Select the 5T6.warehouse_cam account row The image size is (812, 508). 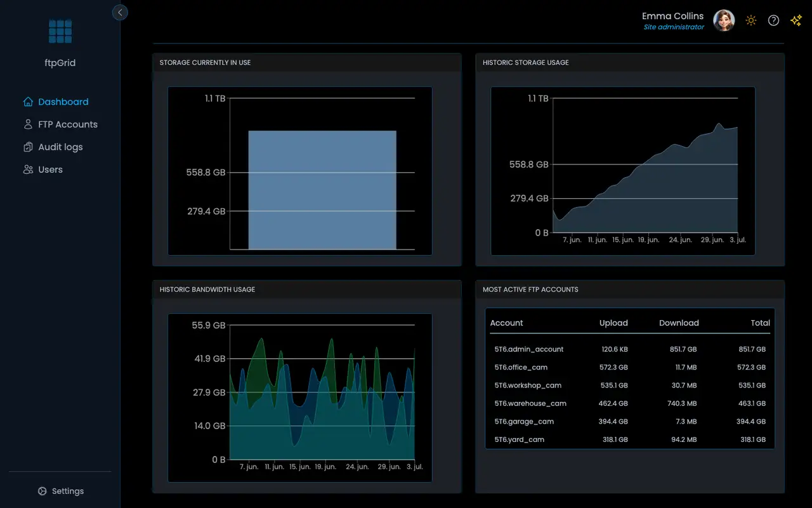coord(530,403)
